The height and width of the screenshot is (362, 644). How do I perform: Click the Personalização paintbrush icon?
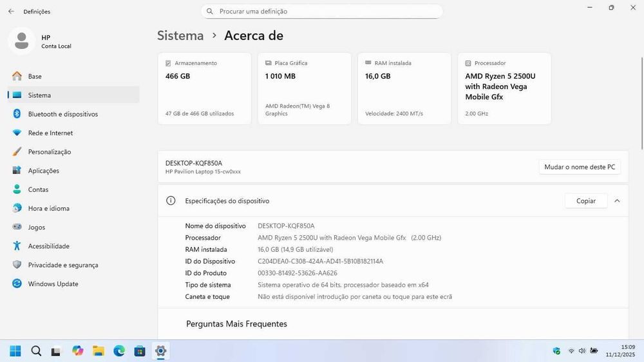[x=17, y=151]
